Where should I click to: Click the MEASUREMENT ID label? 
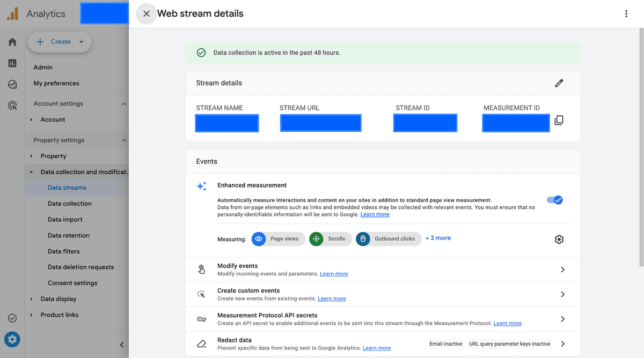(x=511, y=108)
